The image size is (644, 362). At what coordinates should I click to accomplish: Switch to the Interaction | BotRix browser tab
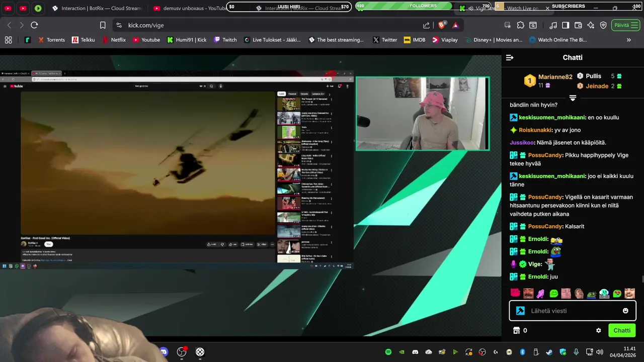pyautogui.click(x=98, y=8)
